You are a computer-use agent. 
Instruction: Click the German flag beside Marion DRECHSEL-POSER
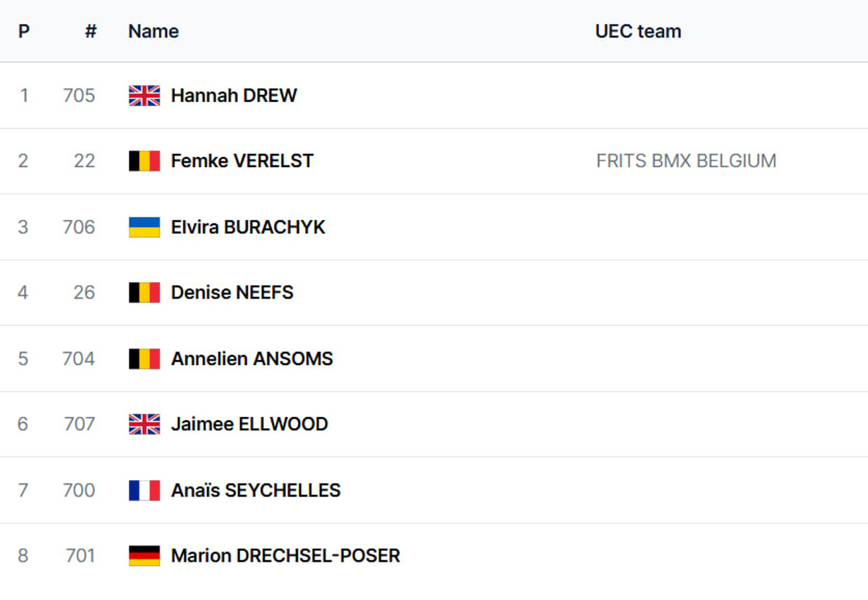click(144, 555)
